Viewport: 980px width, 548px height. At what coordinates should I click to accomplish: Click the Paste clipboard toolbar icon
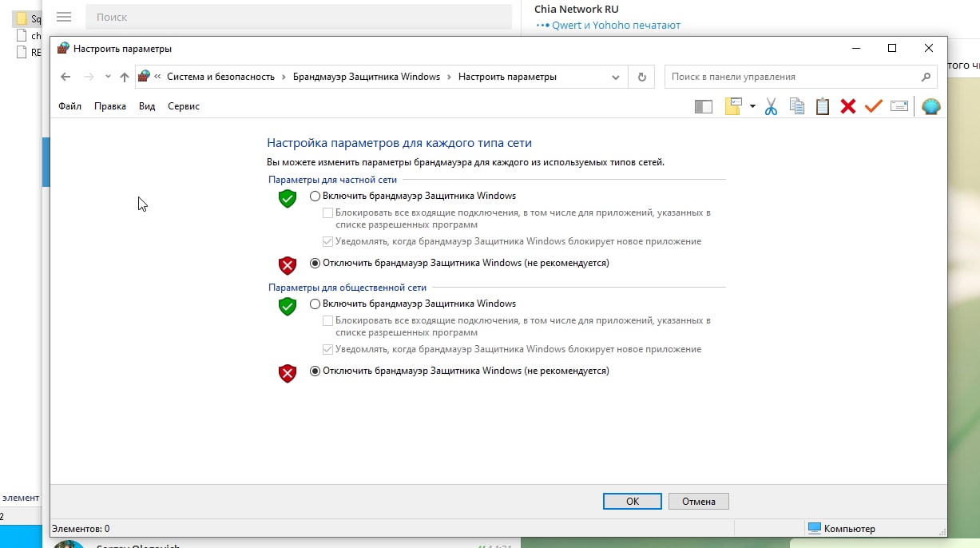[823, 106]
